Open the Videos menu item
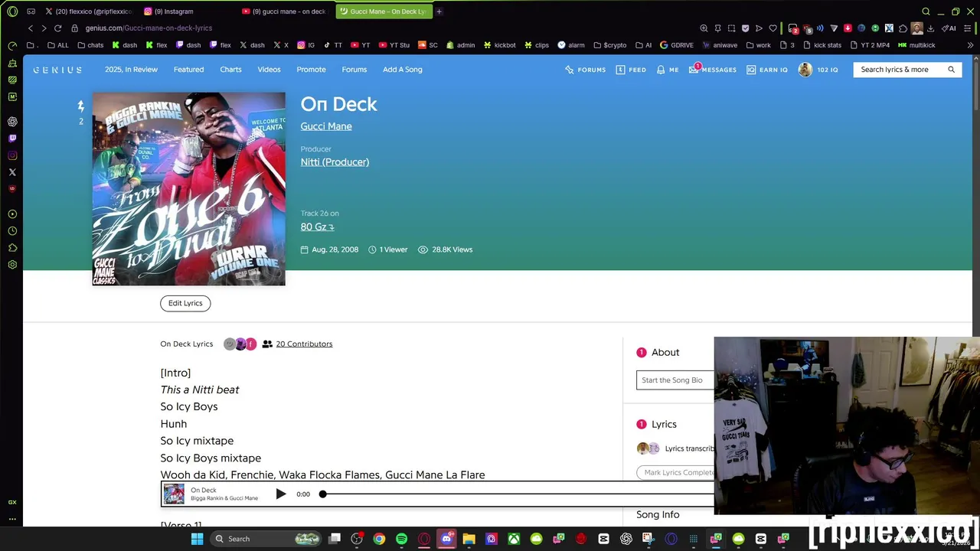This screenshot has height=551, width=980. point(269,70)
